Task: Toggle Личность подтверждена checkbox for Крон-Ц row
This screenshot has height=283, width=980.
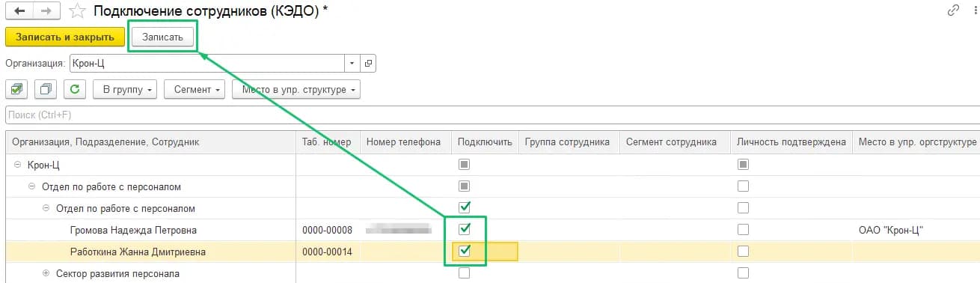Action: click(x=743, y=164)
